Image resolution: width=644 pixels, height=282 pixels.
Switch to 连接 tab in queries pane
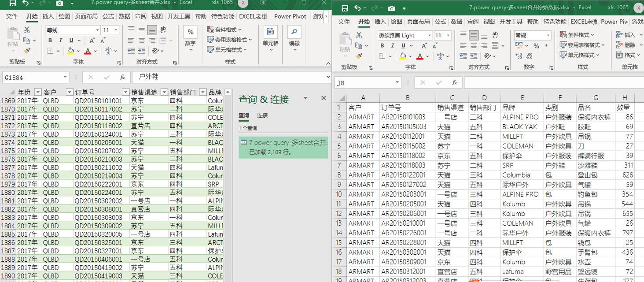[262, 115]
